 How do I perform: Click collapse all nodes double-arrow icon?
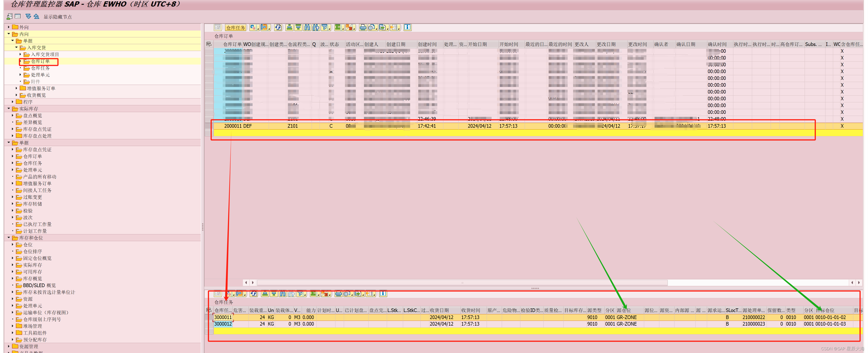36,17
